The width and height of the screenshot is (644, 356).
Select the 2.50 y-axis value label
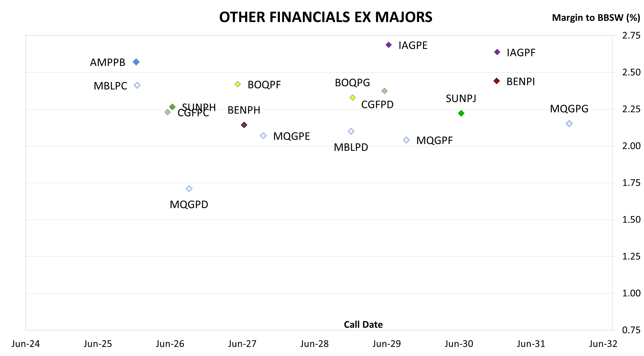631,72
